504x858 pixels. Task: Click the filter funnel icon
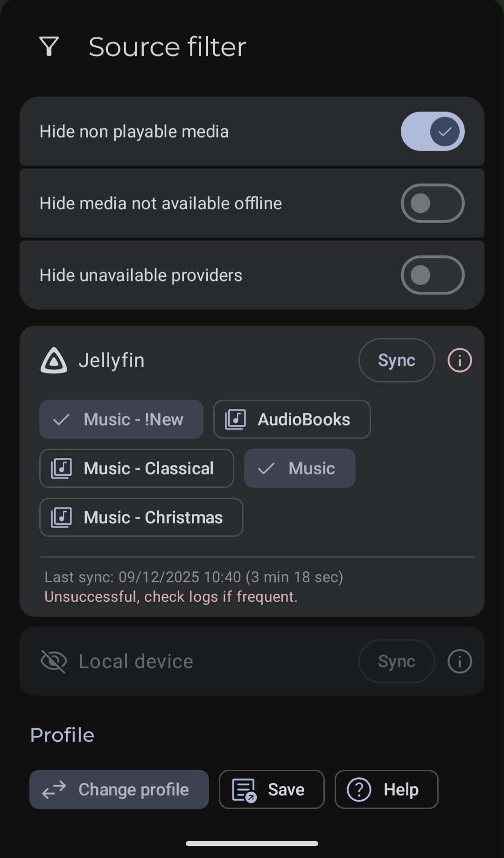tap(49, 46)
